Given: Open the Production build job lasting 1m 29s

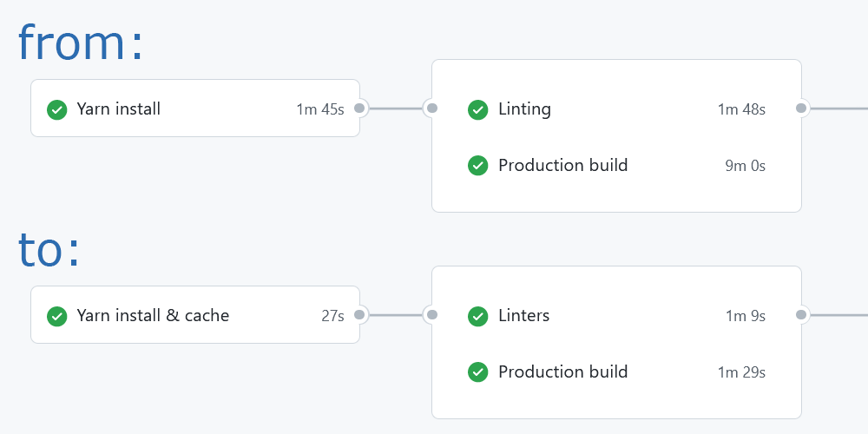Looking at the screenshot, I should pyautogui.click(x=616, y=372).
